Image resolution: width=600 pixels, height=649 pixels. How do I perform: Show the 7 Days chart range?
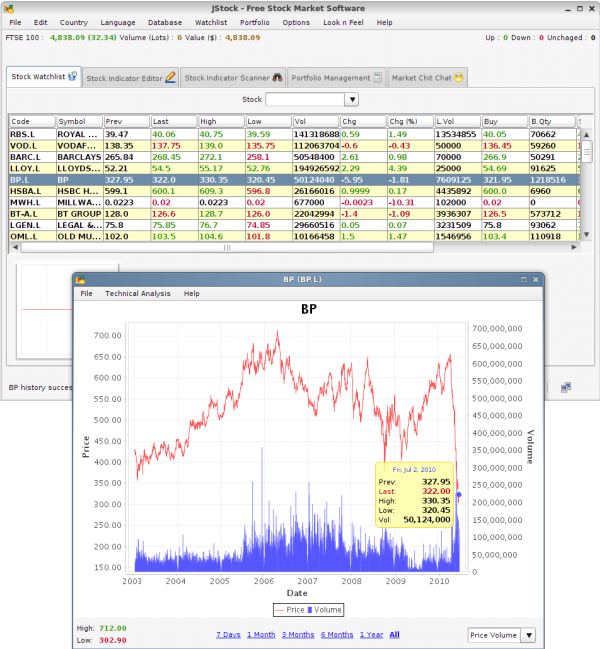click(228, 635)
